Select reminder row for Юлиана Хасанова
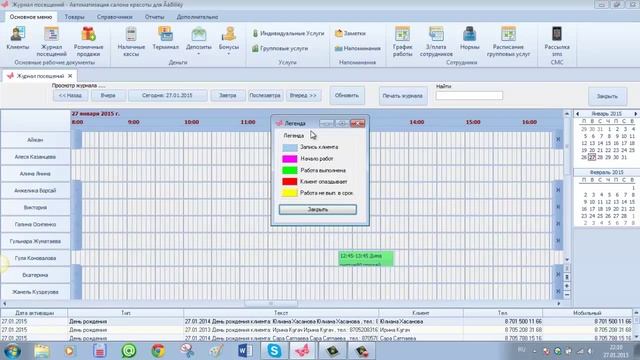Image resolution: width=640 pixels, height=360 pixels. (316, 322)
